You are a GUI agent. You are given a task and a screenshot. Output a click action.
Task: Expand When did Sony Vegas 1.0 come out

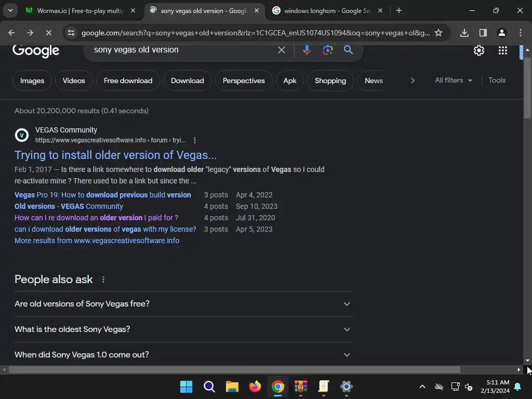pyautogui.click(x=183, y=354)
